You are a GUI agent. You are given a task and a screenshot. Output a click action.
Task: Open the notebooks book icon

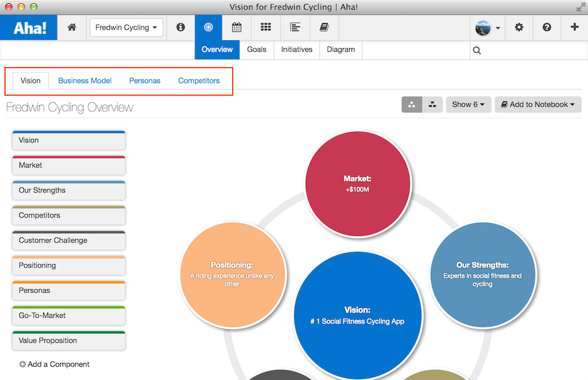(325, 27)
